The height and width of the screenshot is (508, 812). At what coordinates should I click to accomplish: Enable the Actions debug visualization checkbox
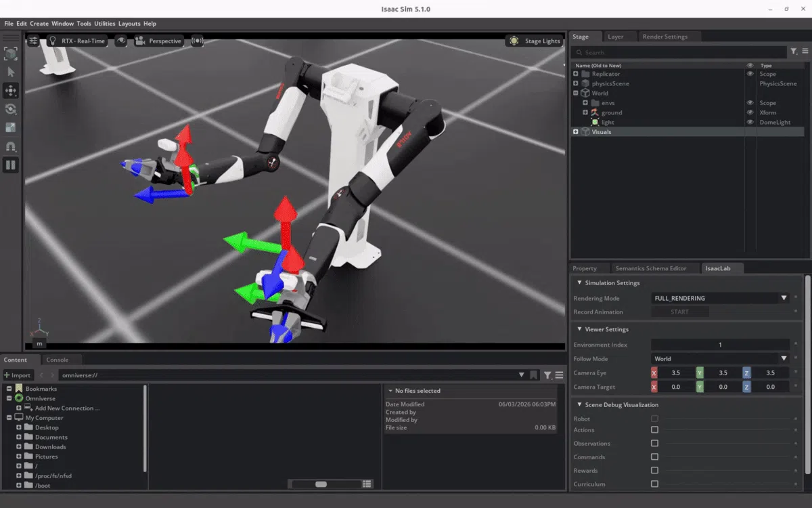coord(654,430)
